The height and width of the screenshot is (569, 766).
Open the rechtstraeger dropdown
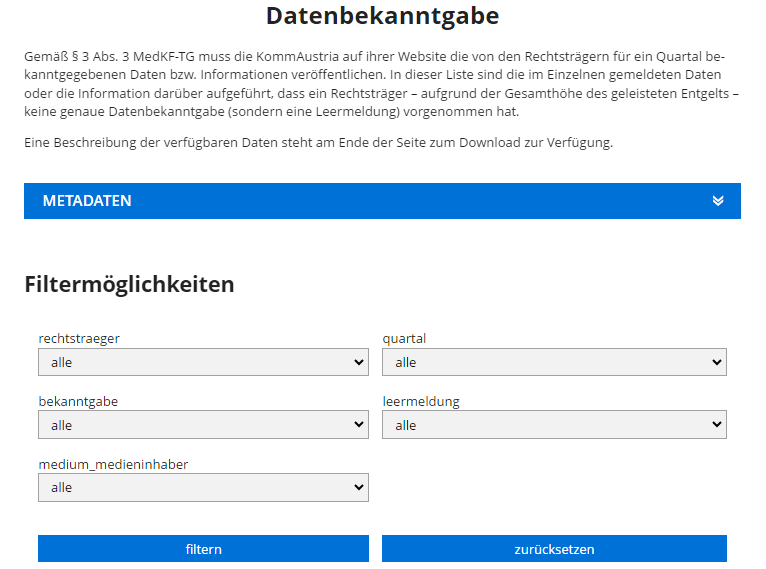coord(203,362)
